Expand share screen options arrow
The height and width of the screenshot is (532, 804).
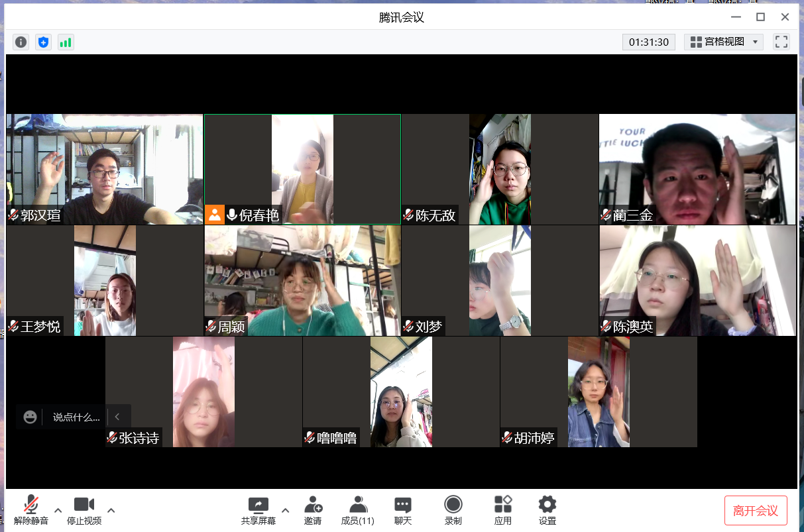coord(285,510)
